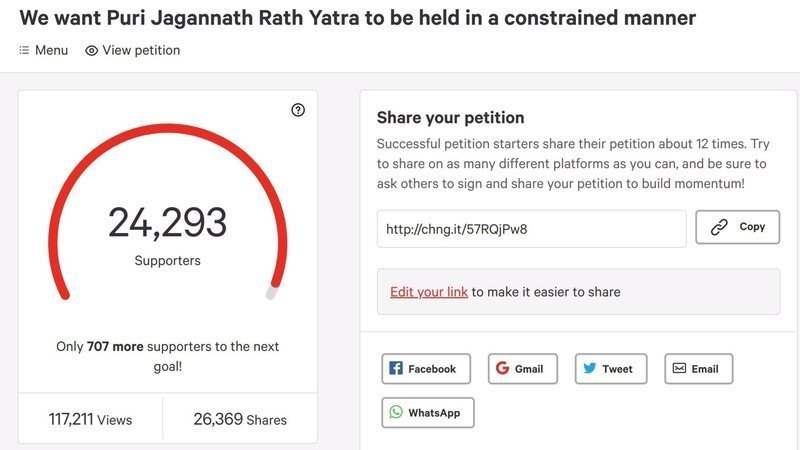Screen dimensions: 800x450
Task: Select View petition
Action: click(x=133, y=50)
